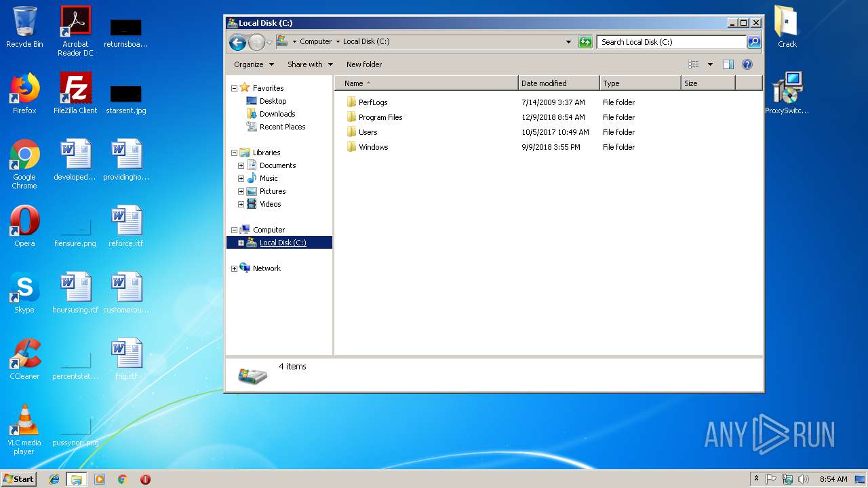Collapse the Favorites tree group
This screenshot has height=488, width=868.
point(234,88)
